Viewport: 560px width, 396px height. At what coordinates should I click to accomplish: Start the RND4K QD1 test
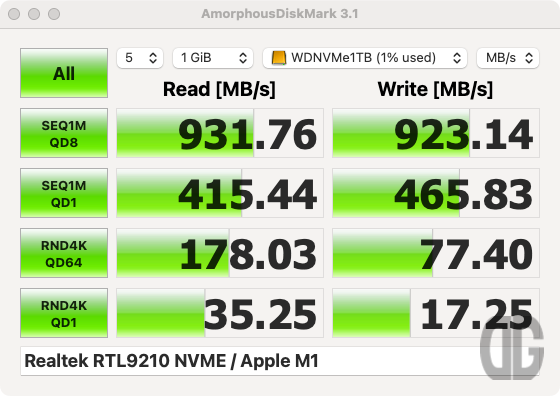(x=64, y=313)
